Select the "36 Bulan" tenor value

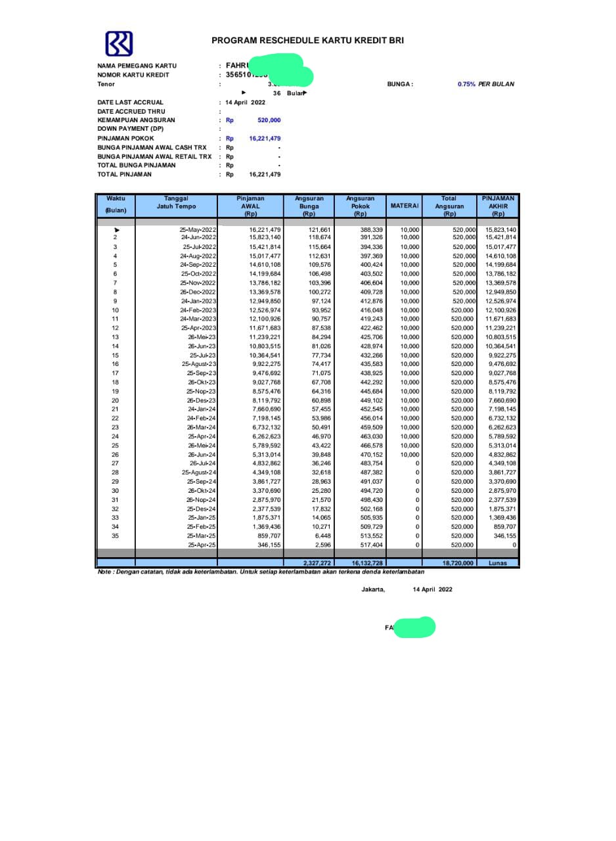pos(290,93)
